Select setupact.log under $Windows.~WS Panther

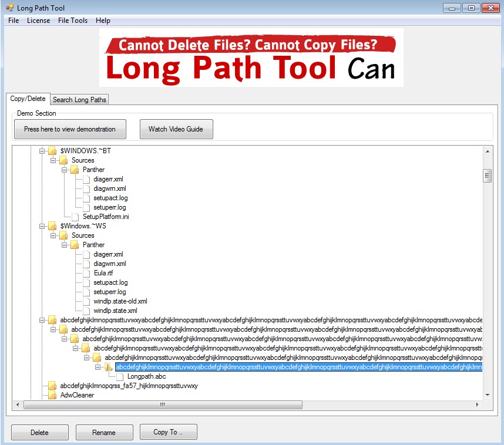pos(110,282)
